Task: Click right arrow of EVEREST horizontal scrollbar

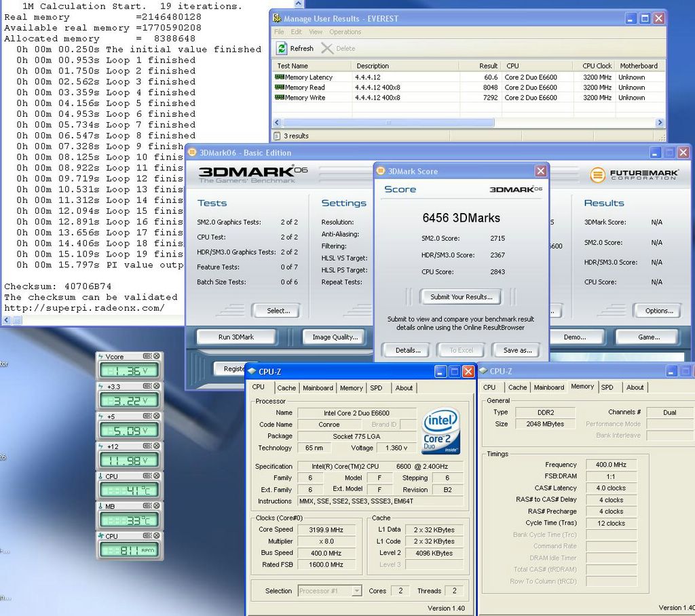Action: point(659,122)
